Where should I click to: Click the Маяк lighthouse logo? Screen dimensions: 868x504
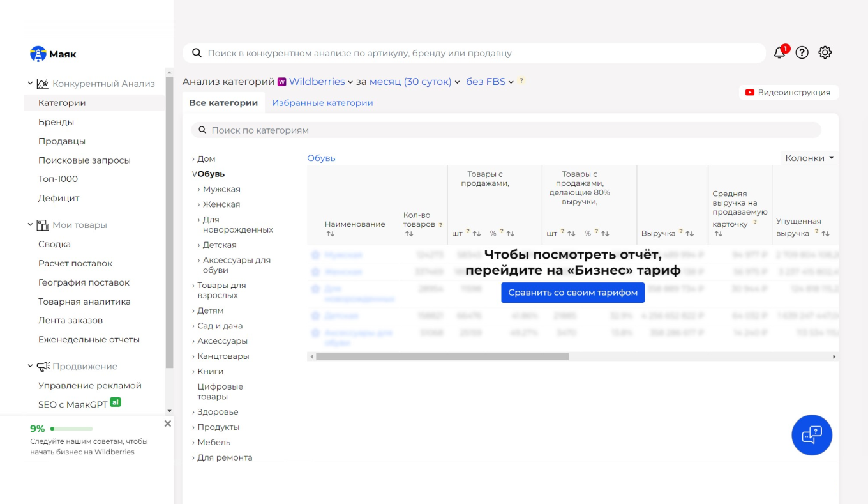pyautogui.click(x=38, y=54)
